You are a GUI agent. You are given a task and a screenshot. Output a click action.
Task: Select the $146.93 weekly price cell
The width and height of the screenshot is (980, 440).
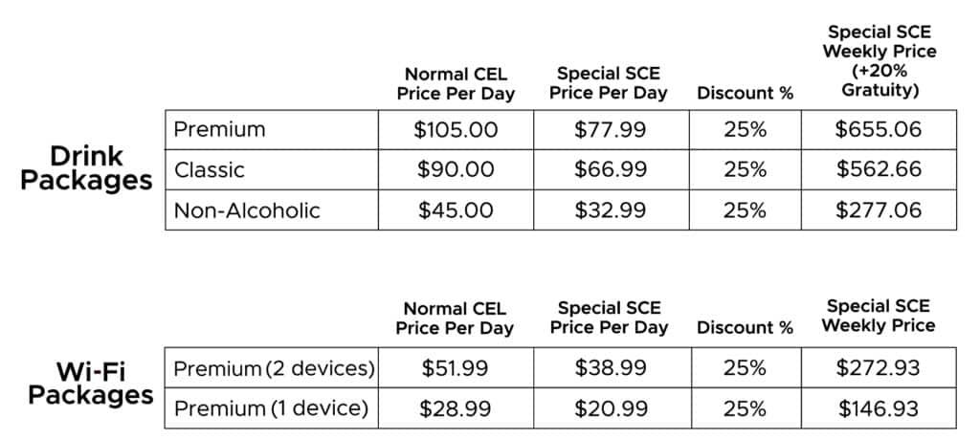pyautogui.click(x=879, y=408)
